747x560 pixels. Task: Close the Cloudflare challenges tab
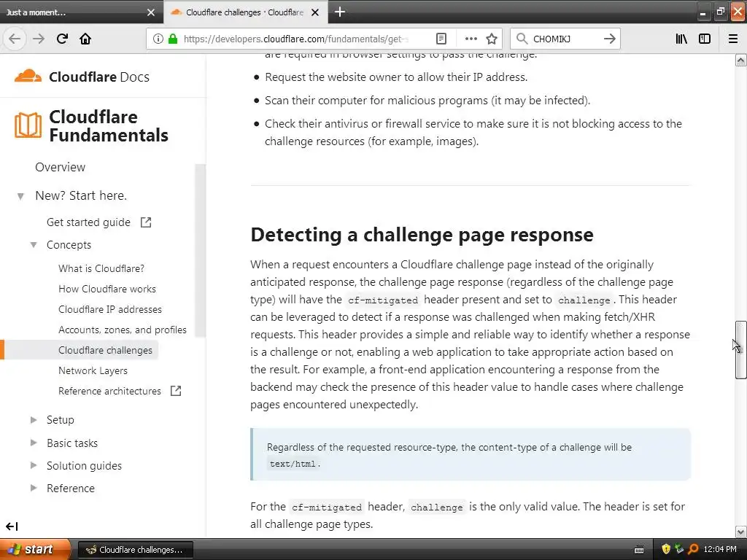click(315, 12)
